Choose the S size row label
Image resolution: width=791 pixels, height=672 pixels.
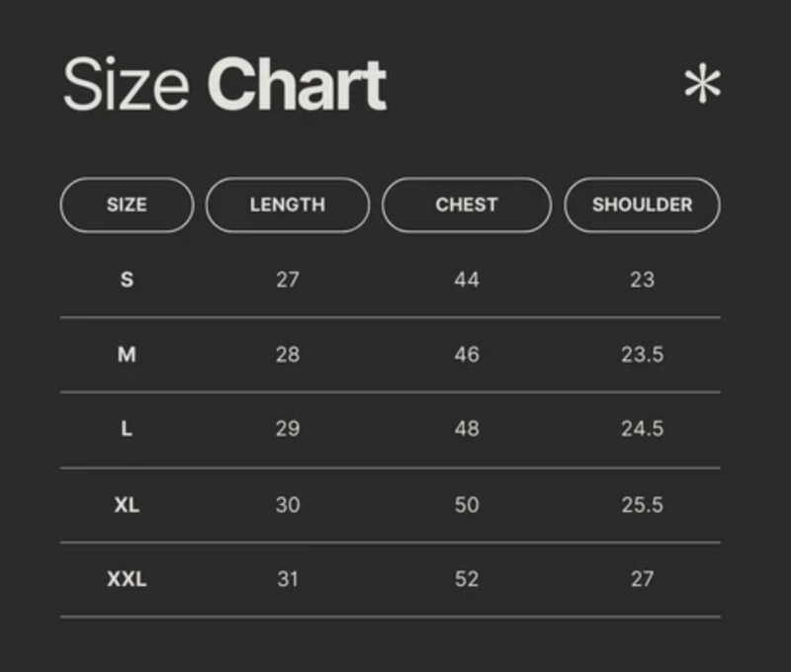click(127, 280)
